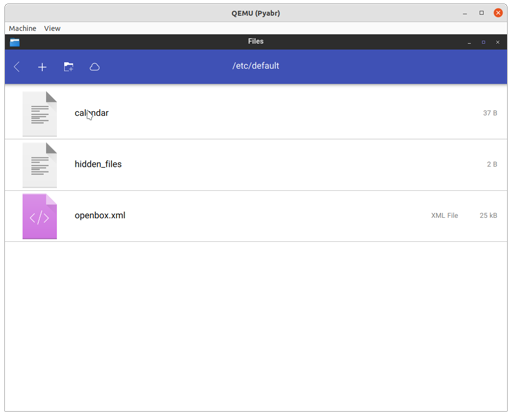Open the Machine menu
512x416 pixels.
point(22,28)
